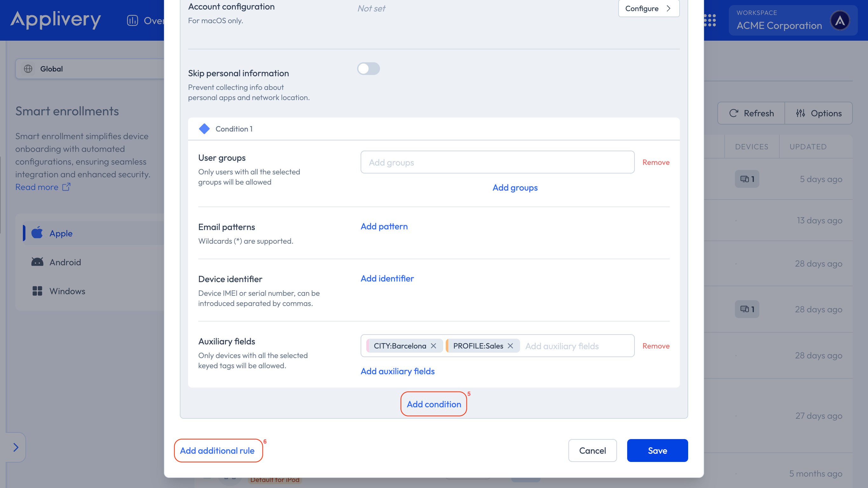This screenshot has height=488, width=868.
Task: Click the Add groups input field
Action: click(497, 162)
